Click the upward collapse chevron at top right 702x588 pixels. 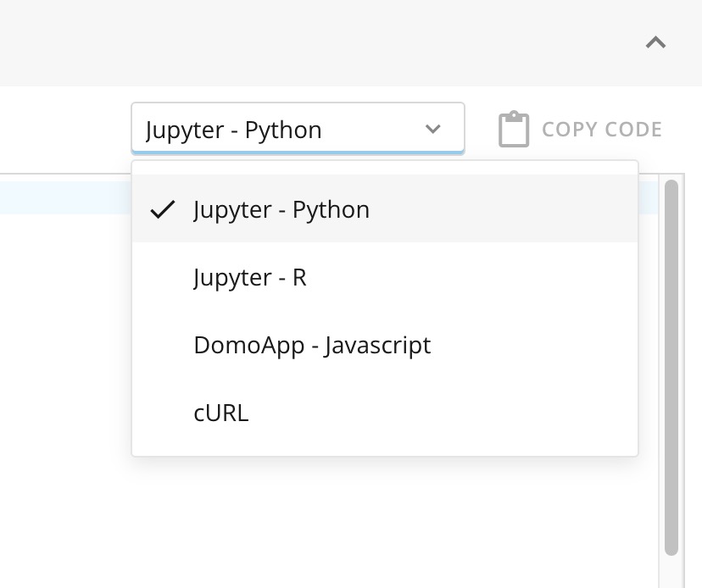[x=655, y=41]
